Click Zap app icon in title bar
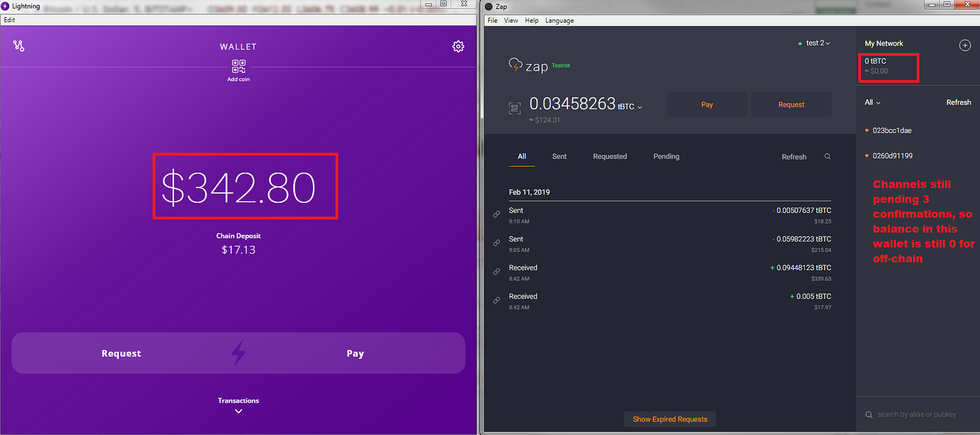980x435 pixels. point(489,6)
